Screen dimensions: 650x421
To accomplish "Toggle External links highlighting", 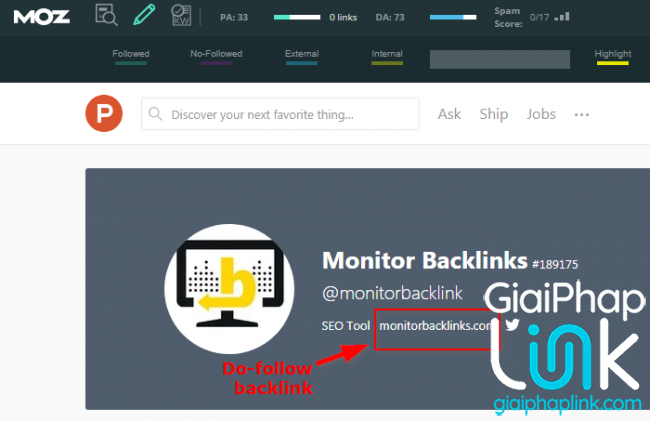I will click(302, 56).
